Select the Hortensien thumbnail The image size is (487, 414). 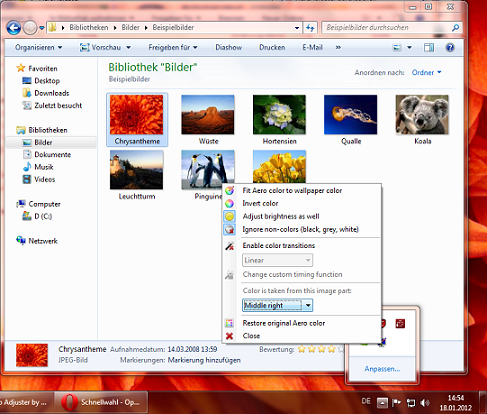[x=279, y=115]
